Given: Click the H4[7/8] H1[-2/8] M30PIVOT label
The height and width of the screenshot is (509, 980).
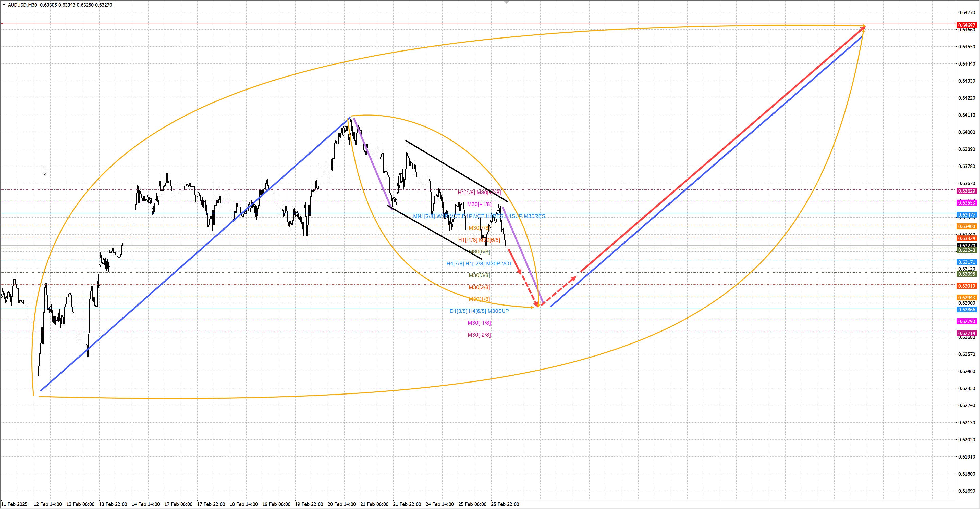Looking at the screenshot, I should [479, 263].
